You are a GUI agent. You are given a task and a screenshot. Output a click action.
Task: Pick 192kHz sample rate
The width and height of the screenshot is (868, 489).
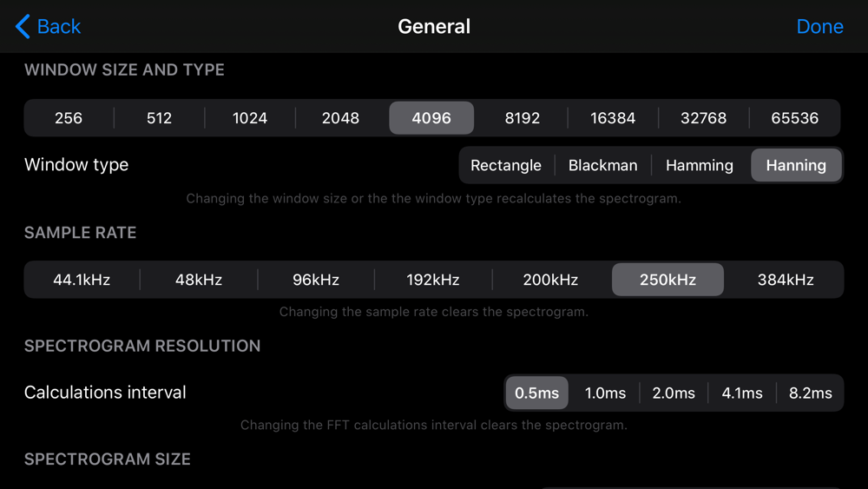pos(433,280)
